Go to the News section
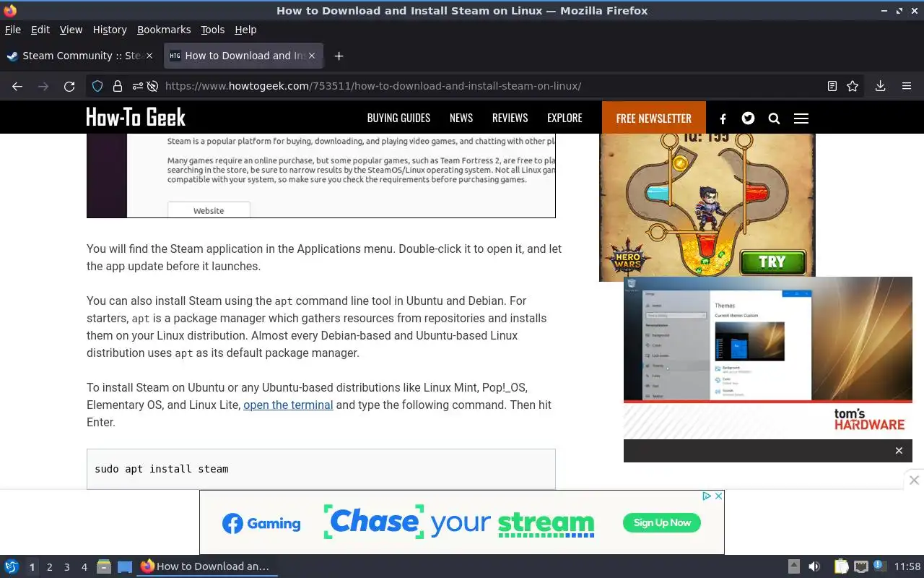 [x=461, y=118]
